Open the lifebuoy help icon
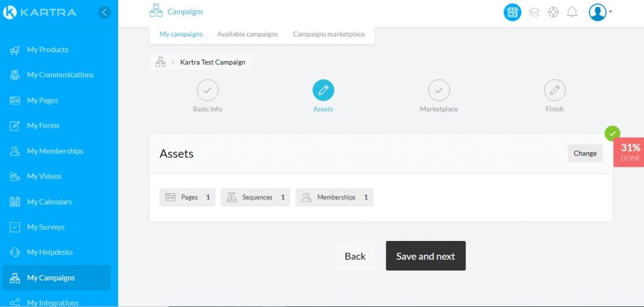Screen dimensions: 644x307 point(553,12)
